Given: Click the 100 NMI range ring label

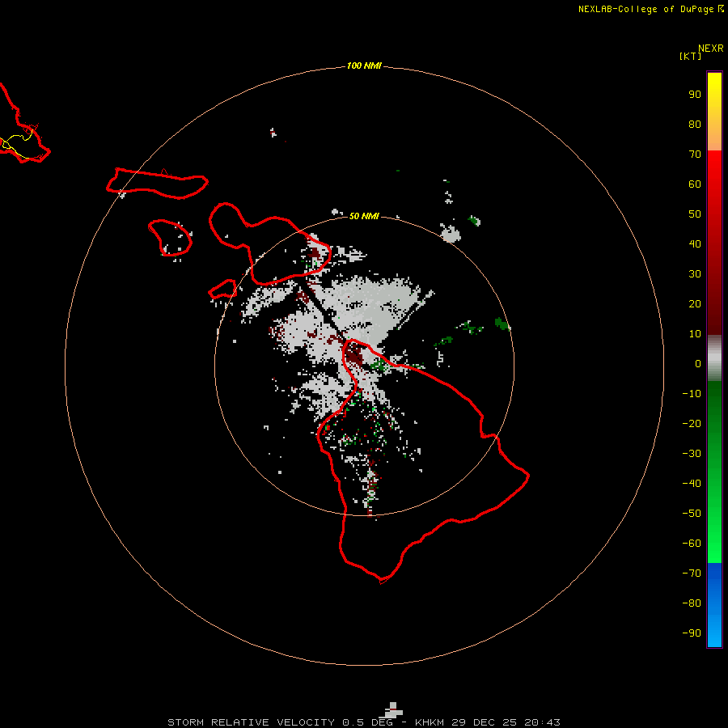Looking at the screenshot, I should pyautogui.click(x=364, y=66).
